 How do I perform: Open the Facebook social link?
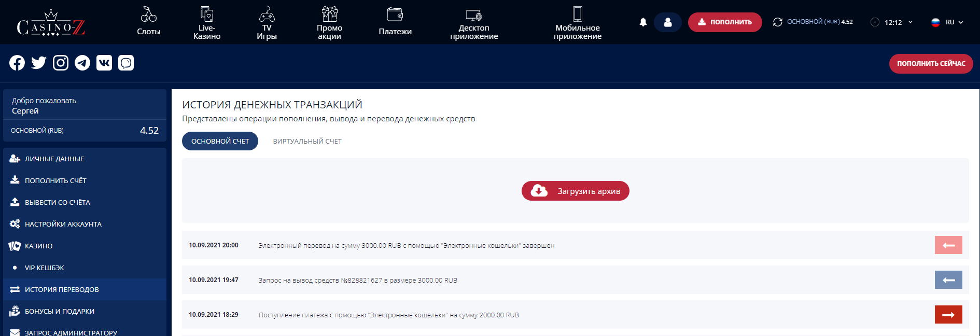pyautogui.click(x=17, y=63)
